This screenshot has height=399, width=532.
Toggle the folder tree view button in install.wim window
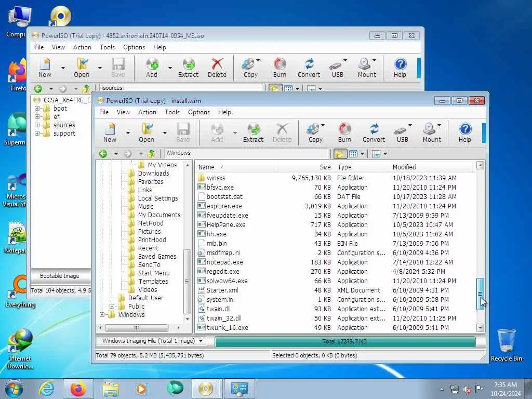(x=339, y=154)
